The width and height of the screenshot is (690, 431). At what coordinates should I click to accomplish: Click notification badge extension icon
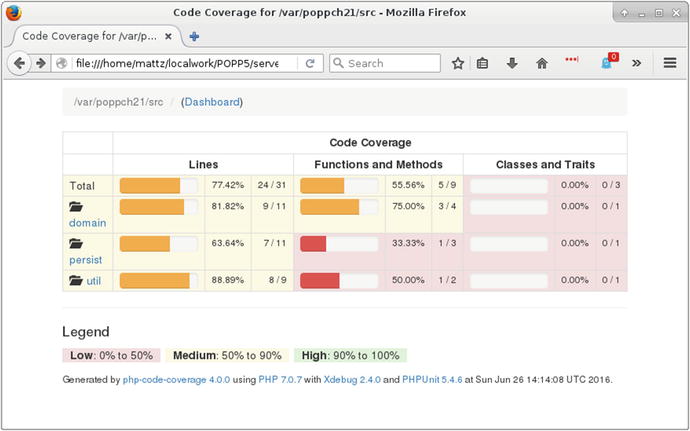[607, 62]
